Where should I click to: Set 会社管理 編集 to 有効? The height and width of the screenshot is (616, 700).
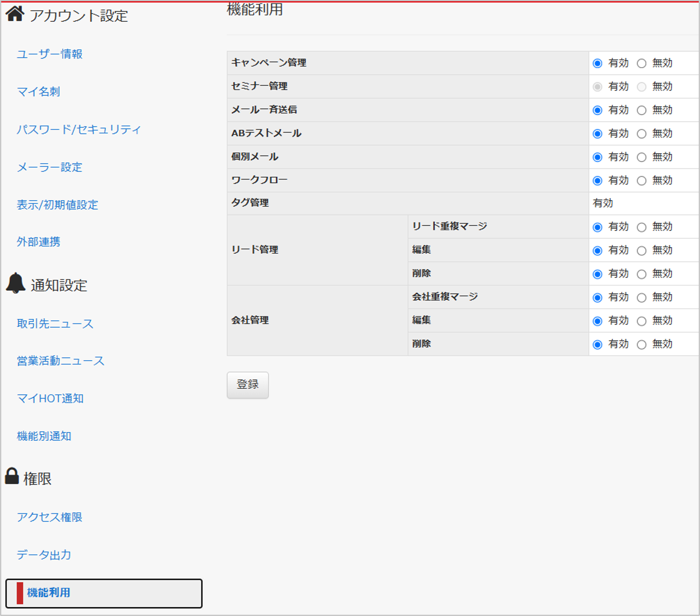[597, 321]
